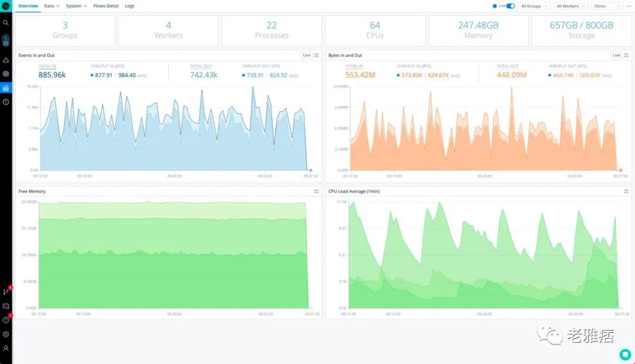The width and height of the screenshot is (635, 364).
Task: Open the exclamation alert icon in sidebar
Action: point(6,102)
